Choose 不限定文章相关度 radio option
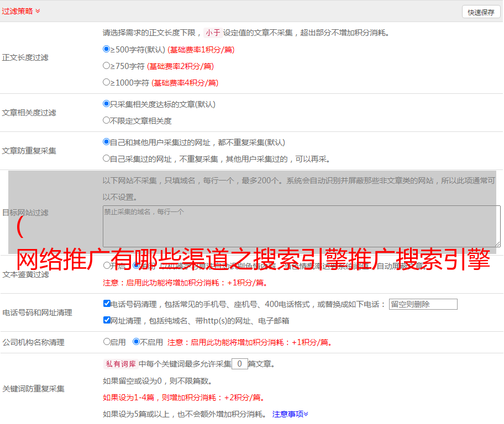Screen dimensions: 504x424 (x=107, y=120)
